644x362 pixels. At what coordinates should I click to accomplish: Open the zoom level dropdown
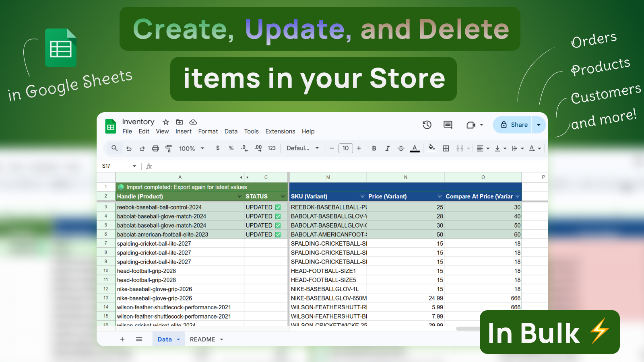click(191, 148)
